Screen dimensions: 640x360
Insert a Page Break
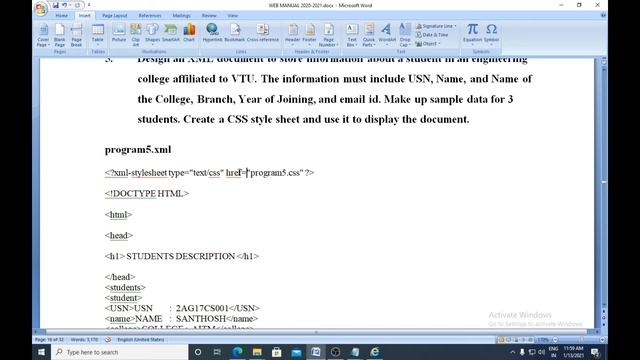pos(76,35)
